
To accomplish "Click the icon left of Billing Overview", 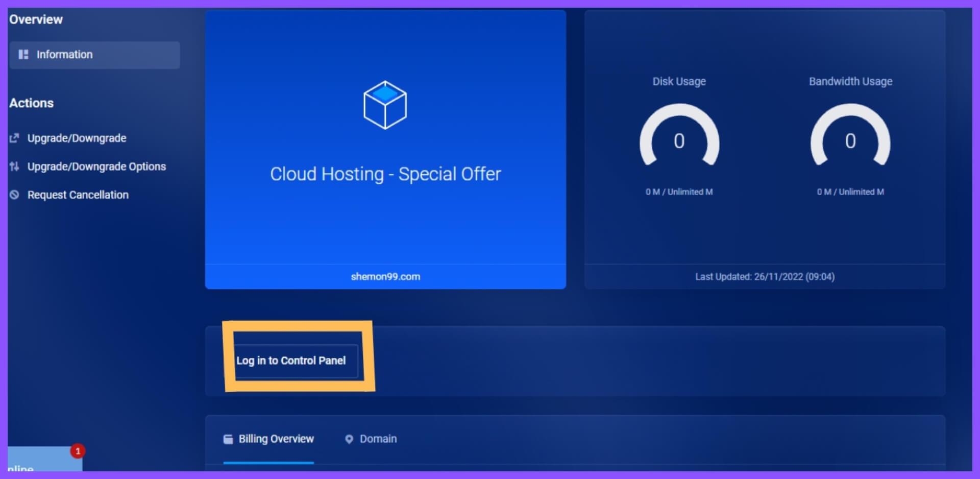I will (228, 439).
